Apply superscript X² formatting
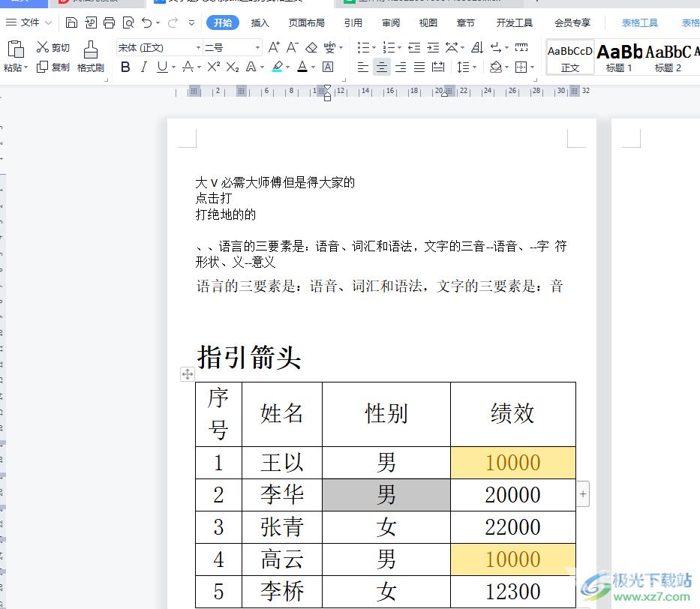The height and width of the screenshot is (609, 700). coord(213,67)
